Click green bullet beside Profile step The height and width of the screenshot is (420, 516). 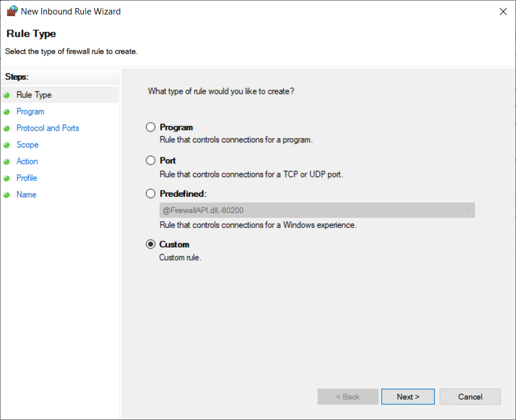[x=7, y=178]
